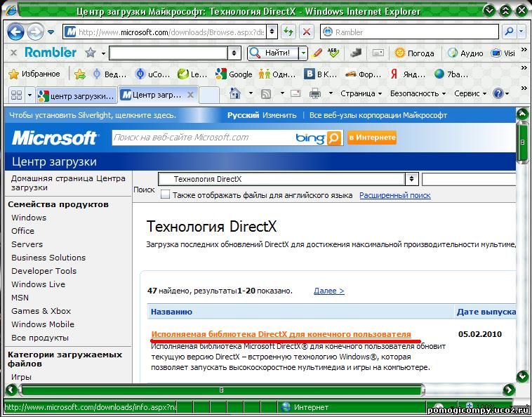Select Все продукты in the sidebar
532x417 pixels.
(40, 338)
